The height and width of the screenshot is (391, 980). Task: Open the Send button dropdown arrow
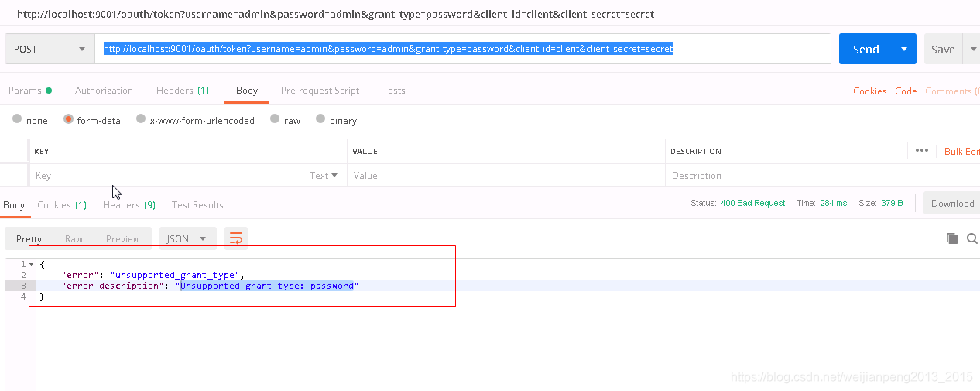(x=904, y=49)
